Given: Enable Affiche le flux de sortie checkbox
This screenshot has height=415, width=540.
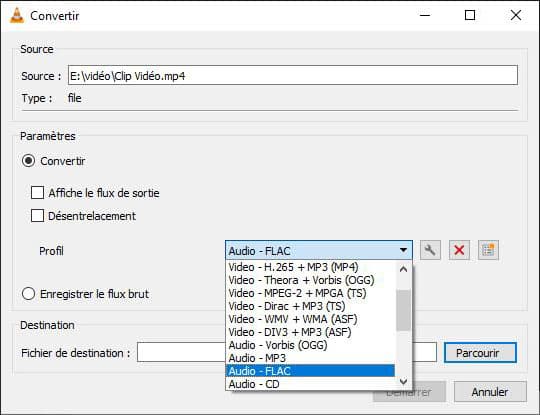Looking at the screenshot, I should point(37,193).
